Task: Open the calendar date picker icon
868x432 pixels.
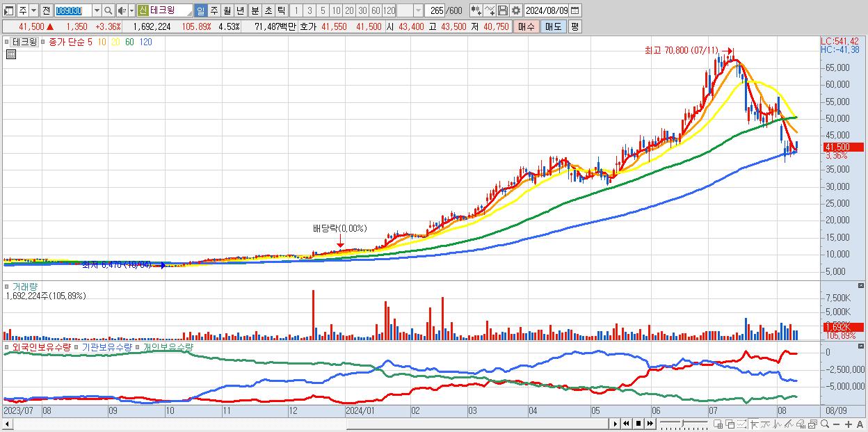Action: point(575,10)
